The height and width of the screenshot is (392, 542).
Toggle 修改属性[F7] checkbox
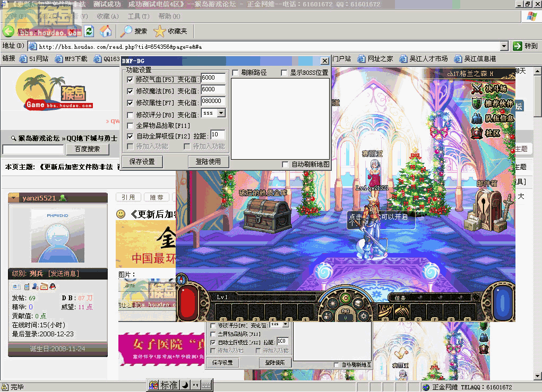(130, 103)
